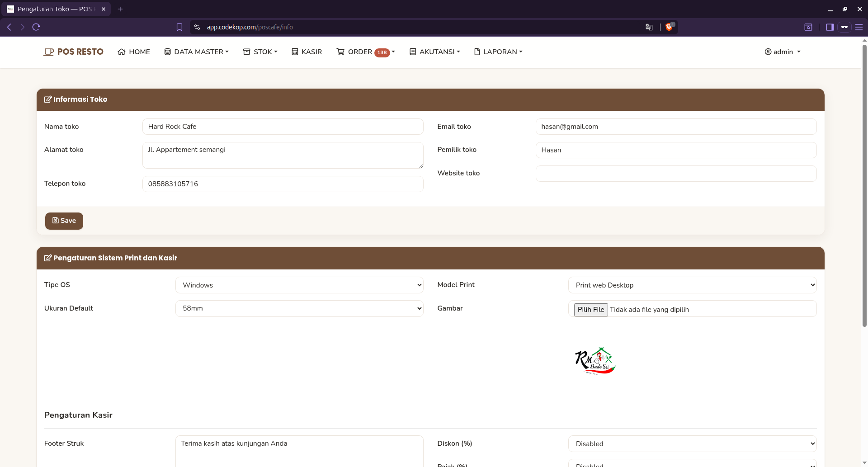The width and height of the screenshot is (868, 467).
Task: Save the Informasi Toko form
Action: (x=64, y=221)
